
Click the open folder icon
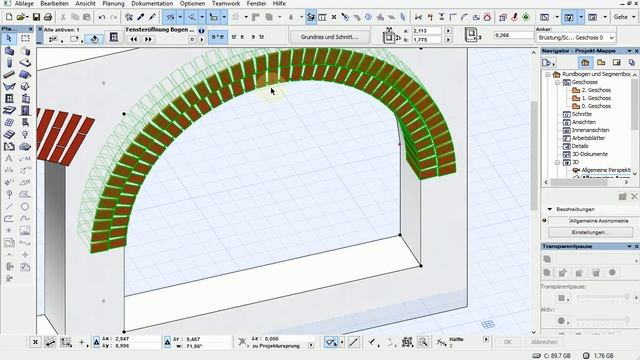pos(21,17)
